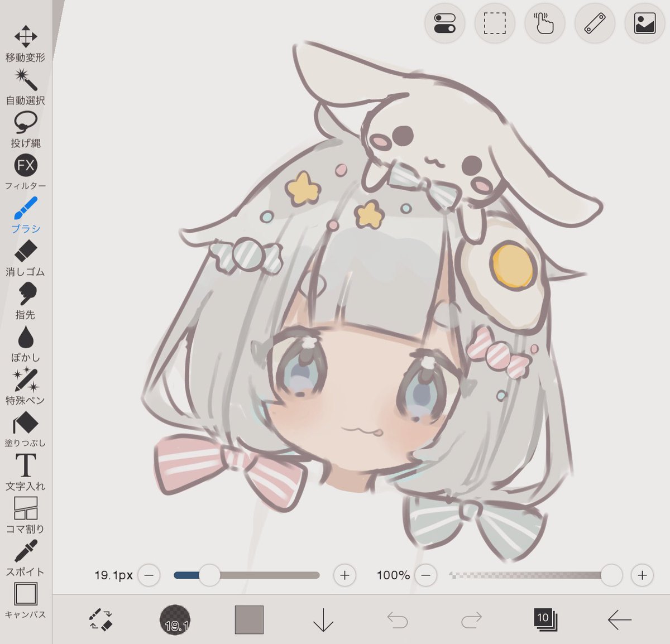Switch between brush and eraser
The image size is (670, 644).
click(100, 619)
